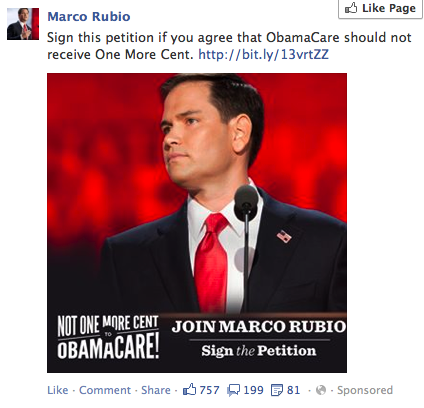This screenshot has height=408, width=424.
Task: Click the thumbs-up likes icon beside 757
Action: pos(189,390)
